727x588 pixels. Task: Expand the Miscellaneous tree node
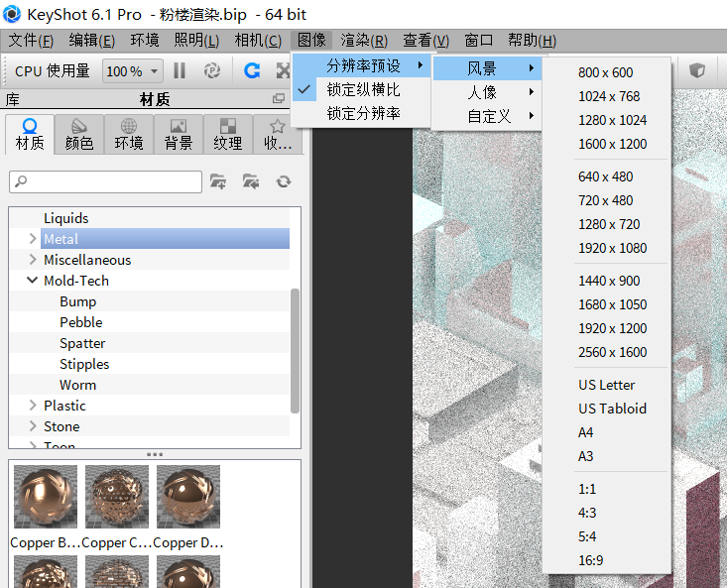click(x=33, y=260)
